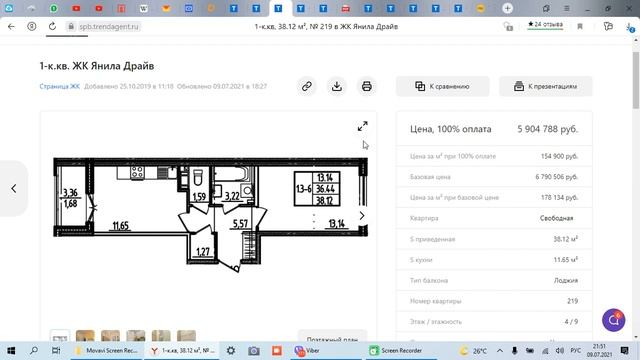The height and width of the screenshot is (360, 640).
Task: Open the notification center
Action: coord(624,351)
